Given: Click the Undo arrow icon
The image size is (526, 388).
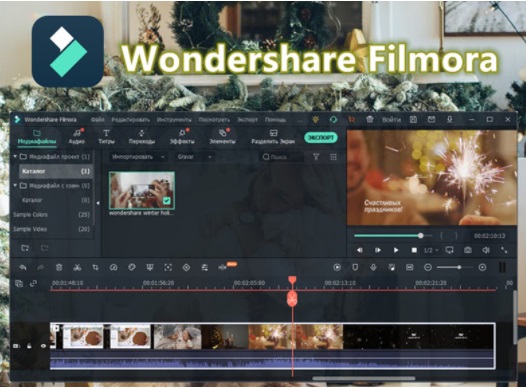Looking at the screenshot, I should pos(23,267).
